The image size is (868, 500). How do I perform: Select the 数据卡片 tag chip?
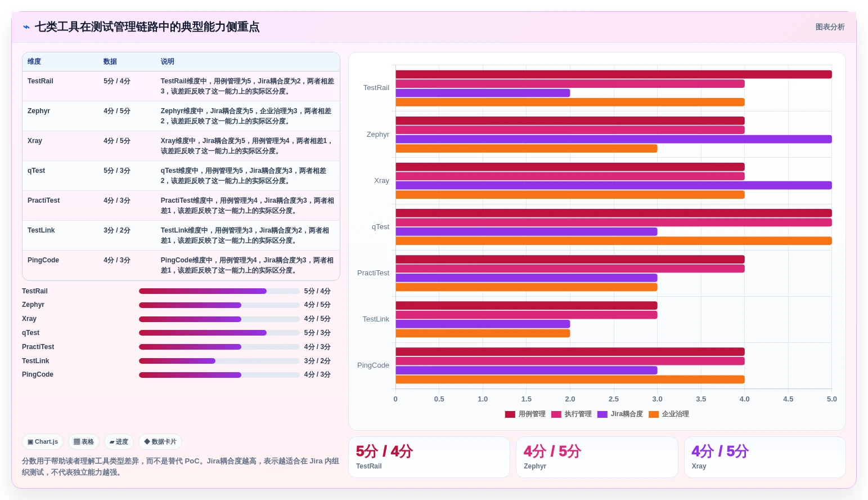coord(160,442)
